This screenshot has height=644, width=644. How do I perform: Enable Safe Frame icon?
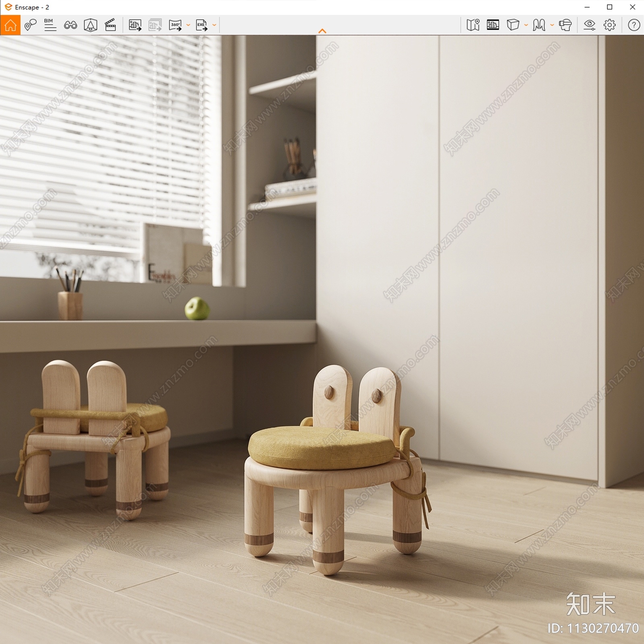91,25
